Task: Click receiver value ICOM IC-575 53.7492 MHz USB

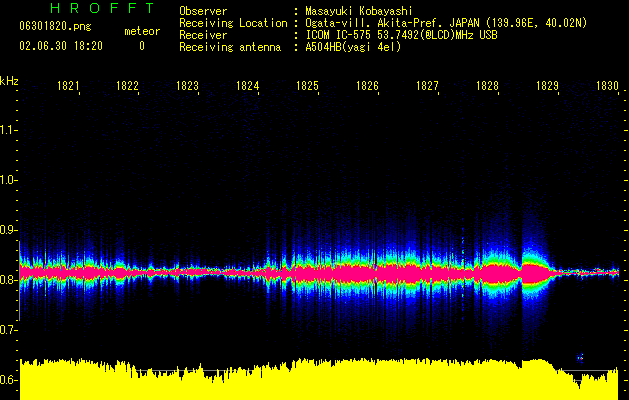Action: click(401, 35)
